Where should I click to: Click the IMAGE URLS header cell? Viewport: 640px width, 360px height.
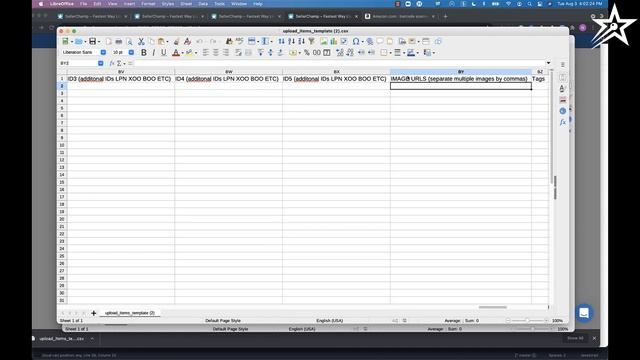point(461,79)
